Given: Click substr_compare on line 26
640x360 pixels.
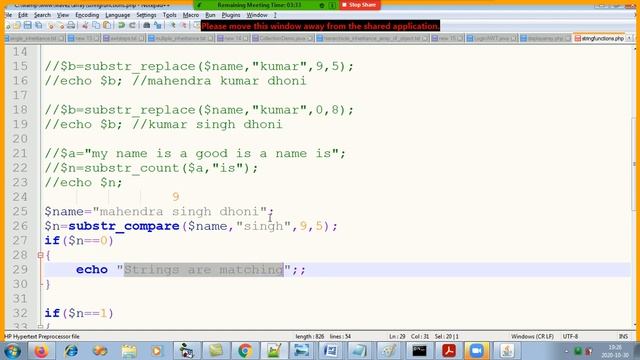Looking at the screenshot, I should [x=124, y=226].
